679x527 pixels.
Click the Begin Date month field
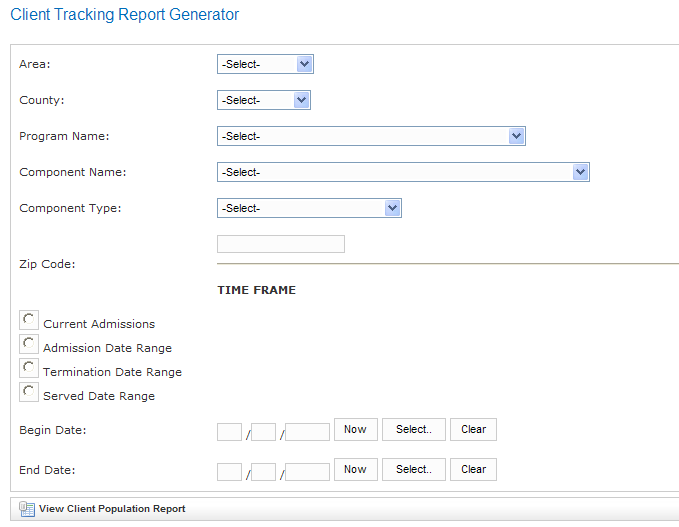coord(229,432)
